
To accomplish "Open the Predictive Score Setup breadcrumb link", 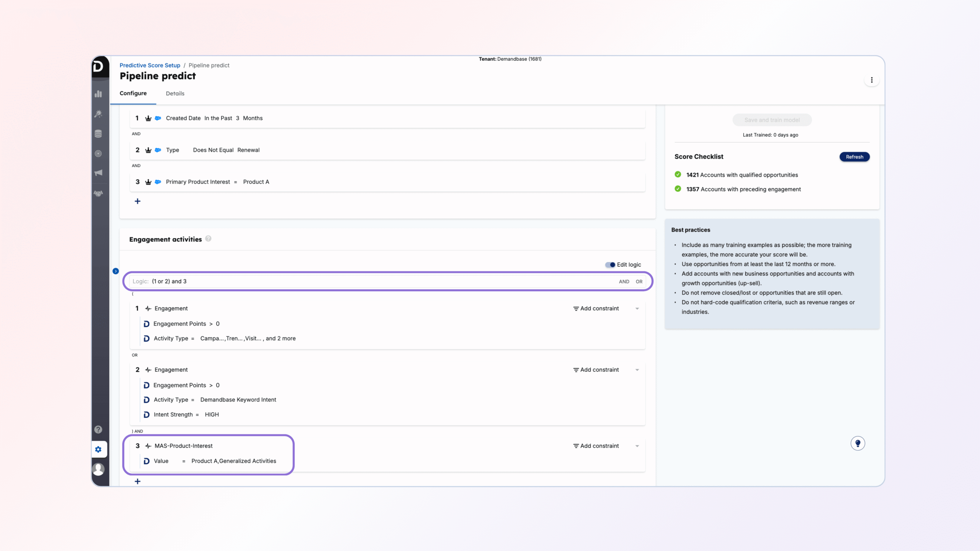I will [x=150, y=65].
